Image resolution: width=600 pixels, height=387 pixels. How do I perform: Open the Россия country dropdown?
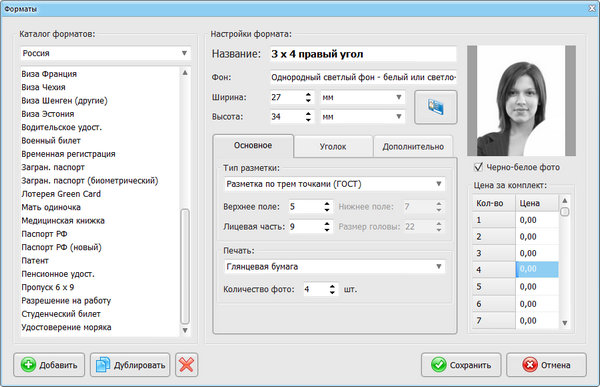(x=105, y=53)
